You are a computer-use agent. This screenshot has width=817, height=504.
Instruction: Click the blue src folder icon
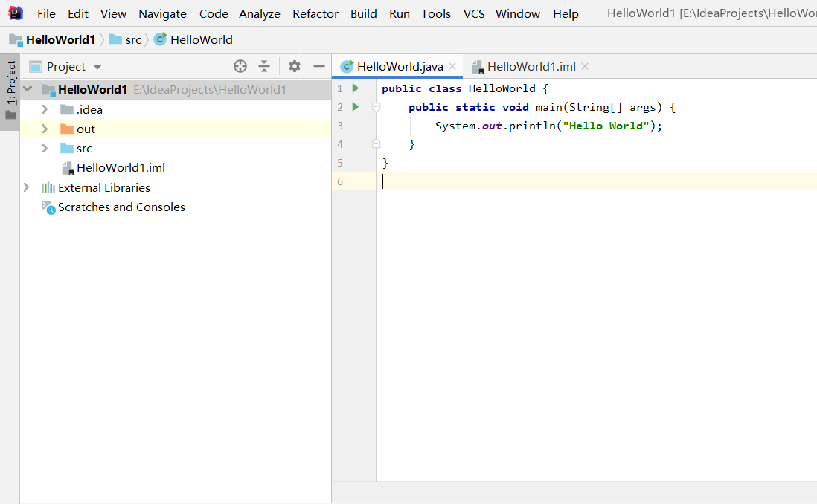tap(67, 149)
